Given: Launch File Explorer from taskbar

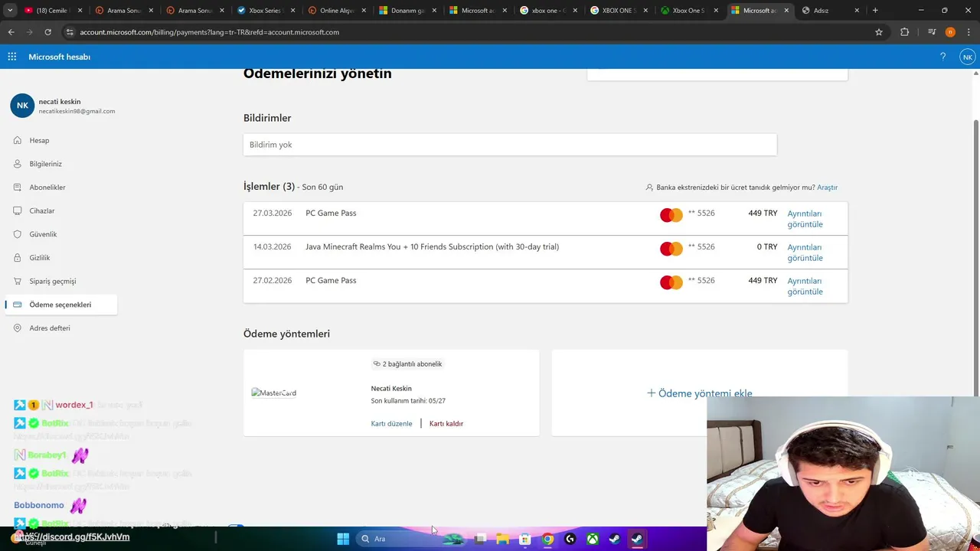Looking at the screenshot, I should [502, 539].
